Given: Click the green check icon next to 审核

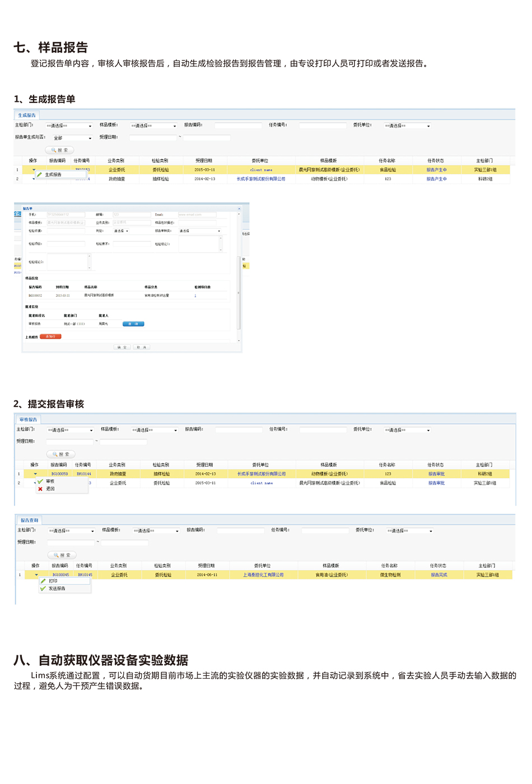Looking at the screenshot, I should 40,481.
